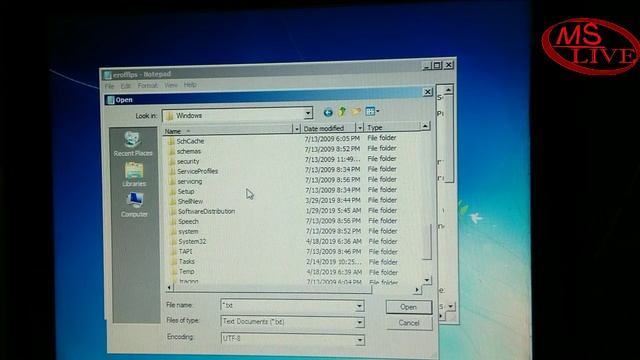The width and height of the screenshot is (640, 360).
Task: Select the Speech folder icon
Action: [x=173, y=222]
